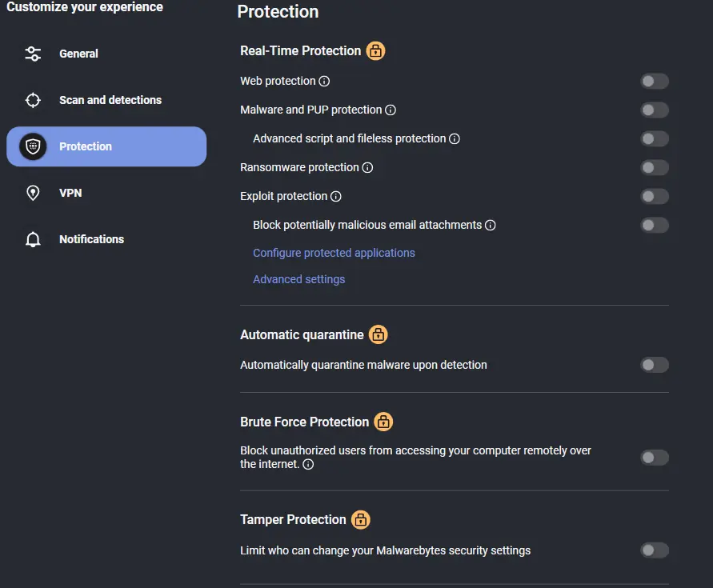Viewport: 713px width, 588px height.
Task: Click the lock badge beside Real-Time Protection
Action: [x=375, y=51]
